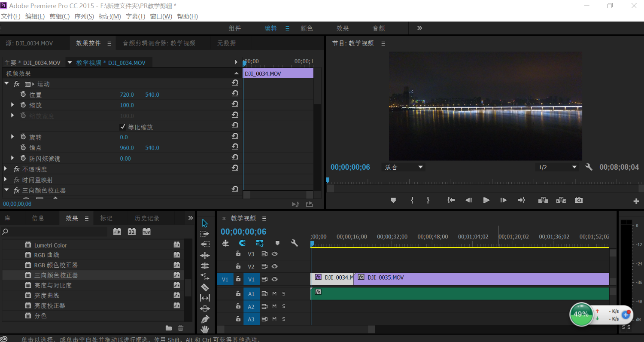Create a new custom bin folder in Effects
The height and width of the screenshot is (342, 644).
(168, 328)
